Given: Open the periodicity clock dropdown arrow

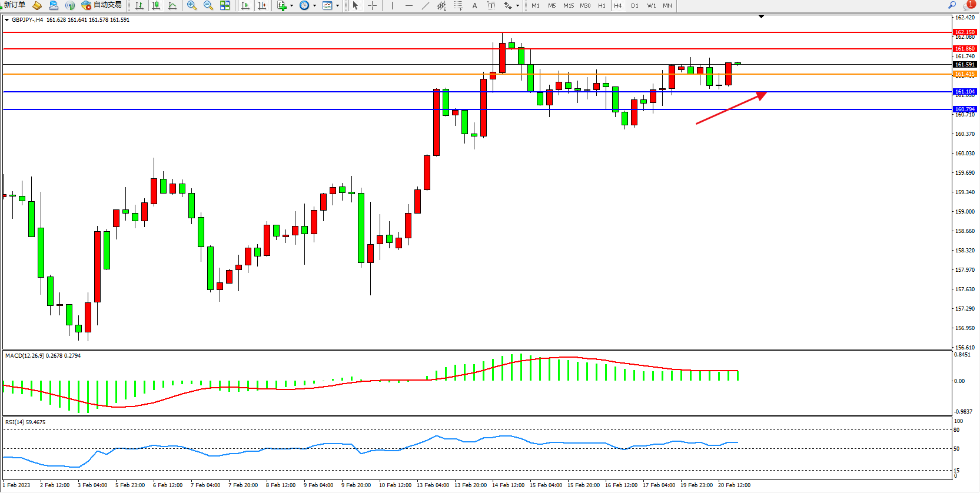Looking at the screenshot, I should point(314,6).
